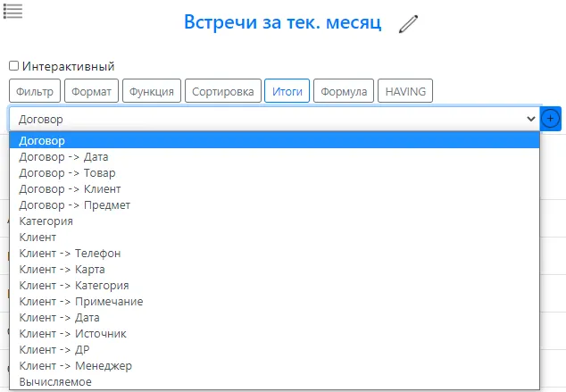Choose Клиент -> Источник option
Viewport: 566px width, 392px height.
coord(274,333)
